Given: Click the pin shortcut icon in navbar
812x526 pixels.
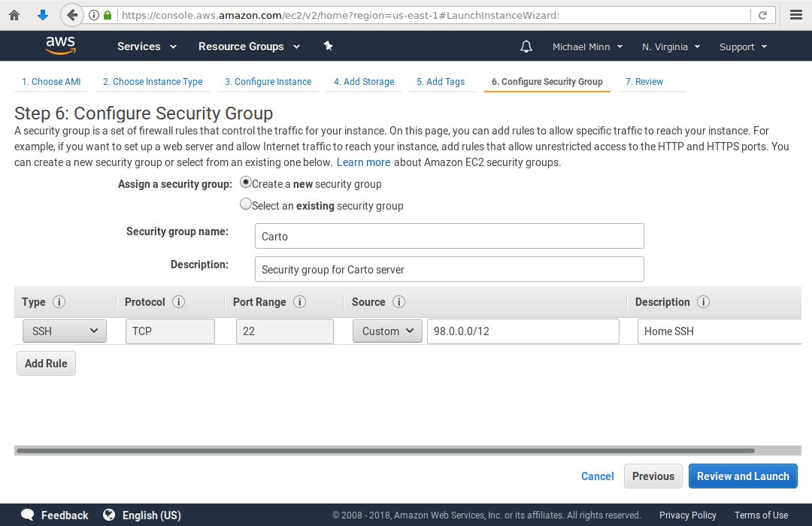Looking at the screenshot, I should (x=328, y=46).
